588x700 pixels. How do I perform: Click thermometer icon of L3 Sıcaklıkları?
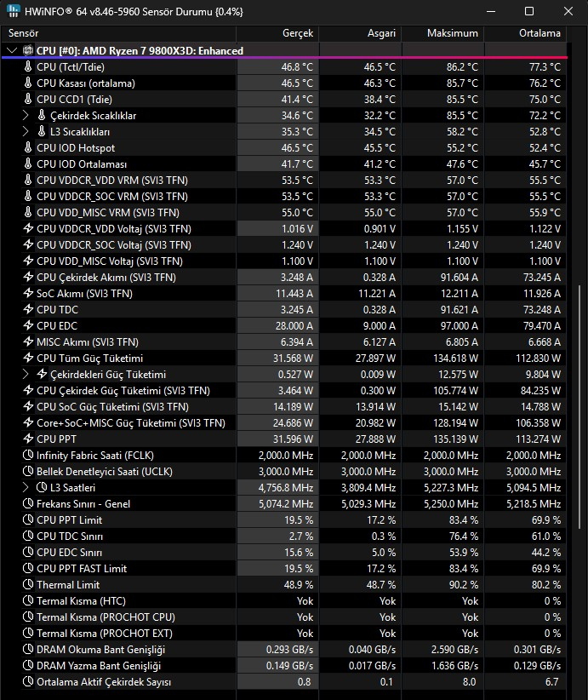(x=42, y=131)
